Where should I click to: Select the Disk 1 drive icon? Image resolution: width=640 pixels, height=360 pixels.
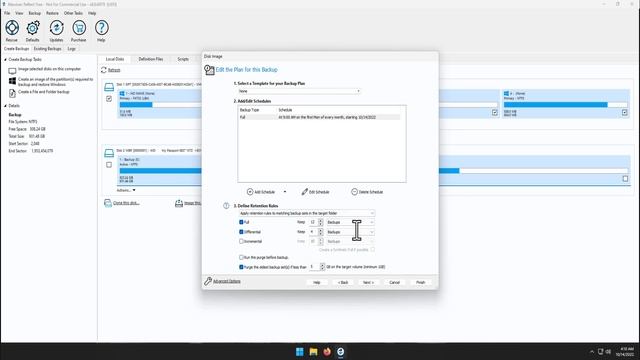[109, 87]
